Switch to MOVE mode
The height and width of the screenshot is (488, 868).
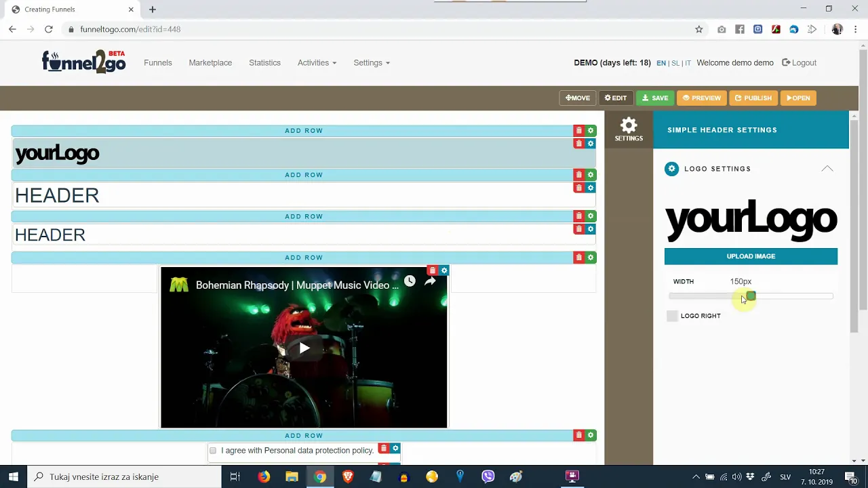point(578,98)
